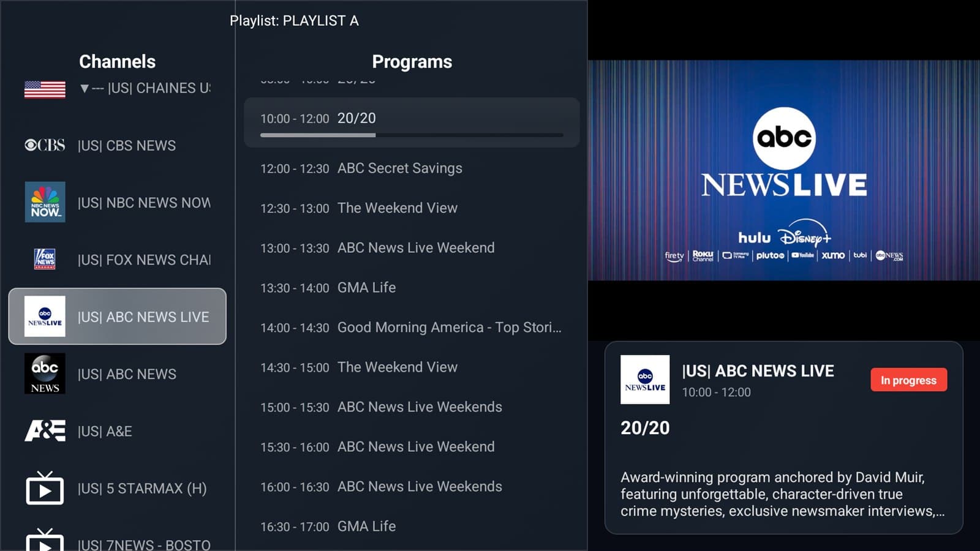Click the ABC News channel logo
Screen dimensions: 980x551
(x=44, y=373)
